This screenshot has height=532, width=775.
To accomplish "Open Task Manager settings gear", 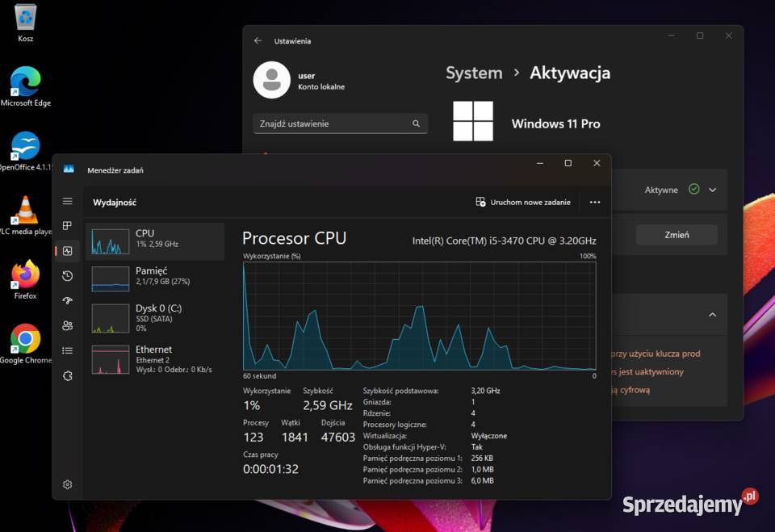I will [x=68, y=484].
